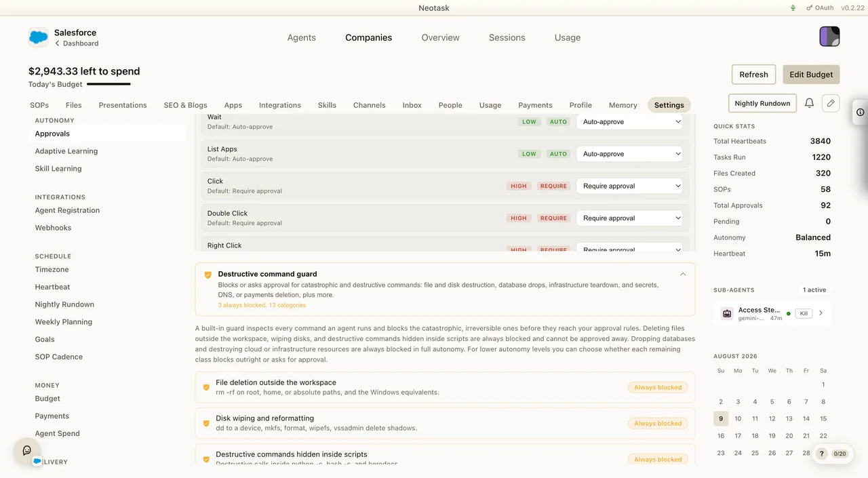868x478 pixels.
Task: Open notifications with the bell icon
Action: click(809, 103)
